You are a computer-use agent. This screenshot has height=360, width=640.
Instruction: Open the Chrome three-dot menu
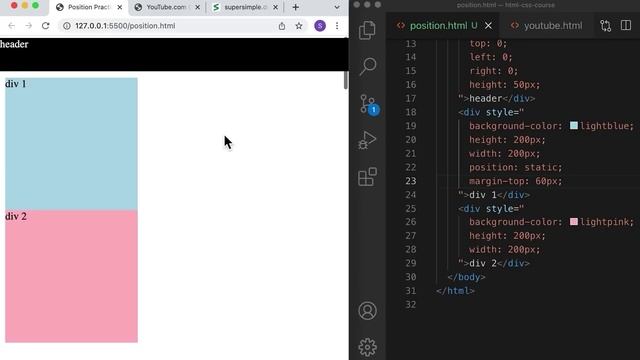tap(337, 26)
